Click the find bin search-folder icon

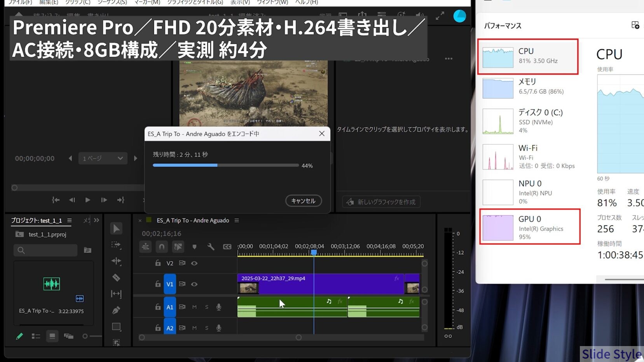[88, 250]
